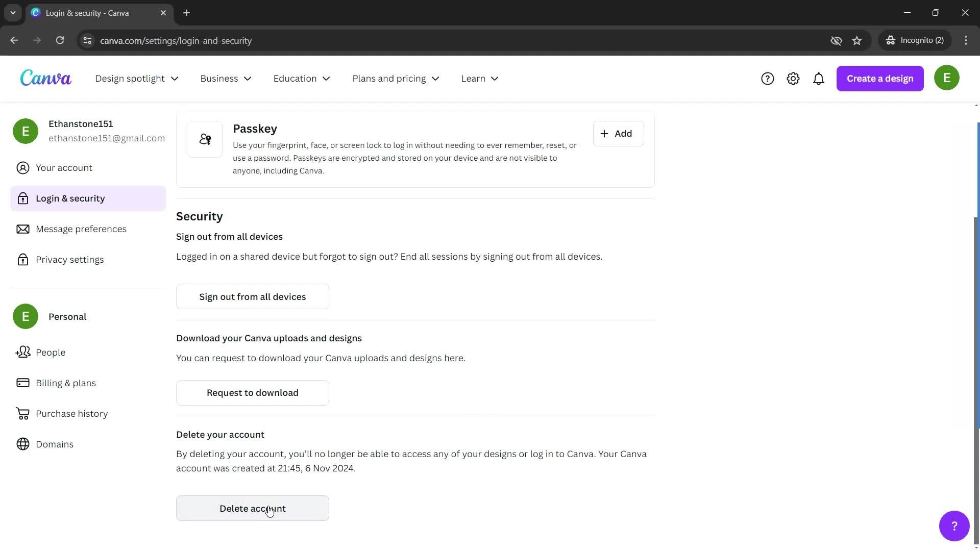The width and height of the screenshot is (980, 551).
Task: Click the Canva home logo icon
Action: point(46,78)
